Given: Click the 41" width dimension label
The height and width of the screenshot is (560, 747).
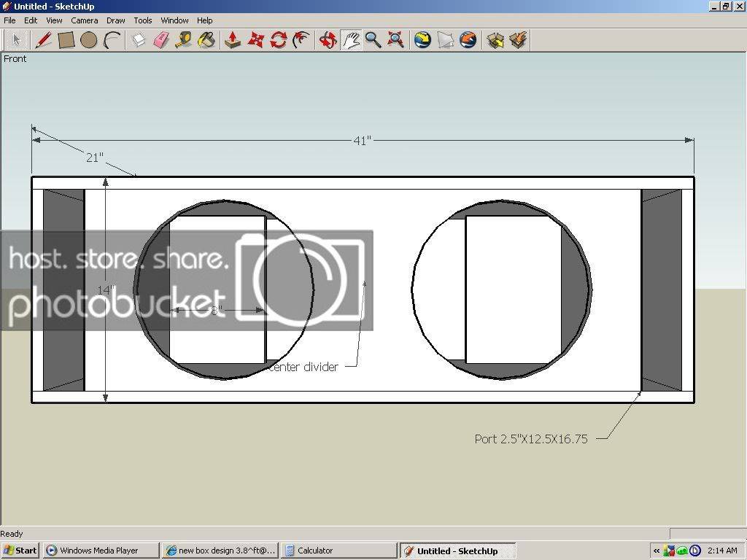Looking at the screenshot, I should 362,141.
